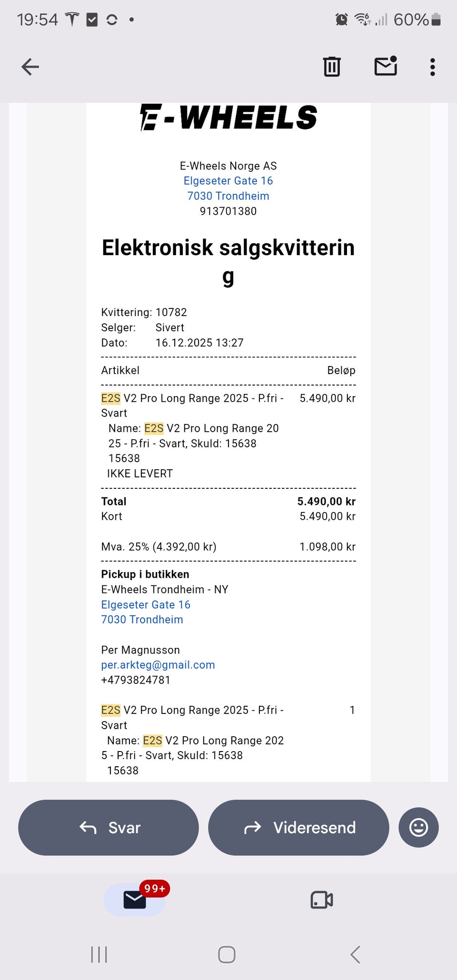The width and height of the screenshot is (457, 980).
Task: Delete this email with the trash icon
Action: (332, 67)
